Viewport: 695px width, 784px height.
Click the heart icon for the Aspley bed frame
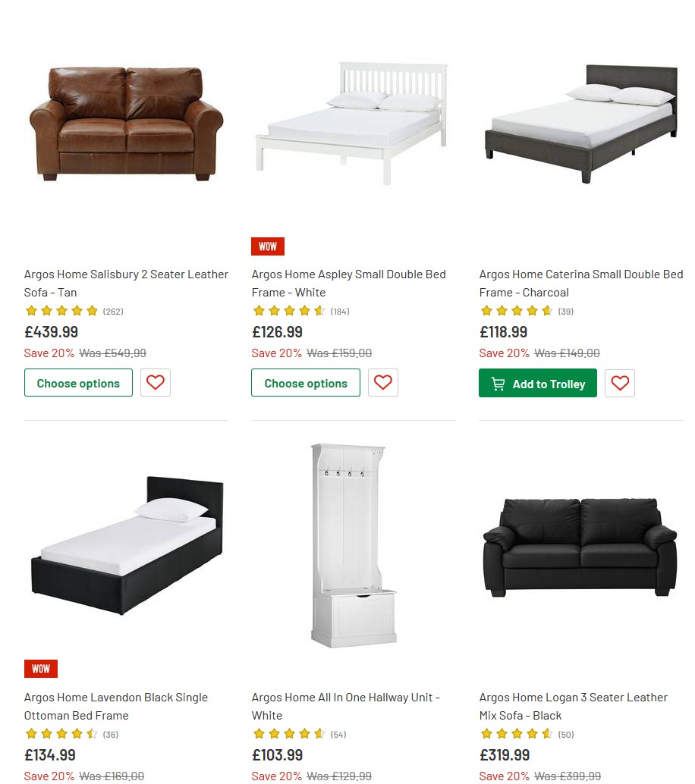pos(382,383)
